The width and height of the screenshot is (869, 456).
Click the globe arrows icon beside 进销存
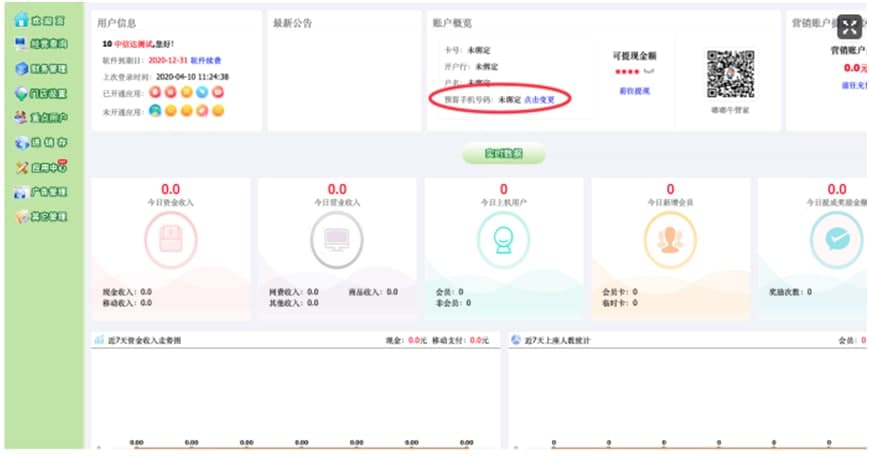click(x=22, y=142)
